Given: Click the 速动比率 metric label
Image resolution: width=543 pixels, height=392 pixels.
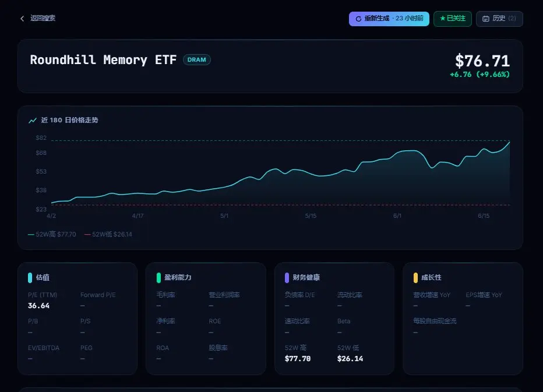Looking at the screenshot, I should pyautogui.click(x=297, y=322).
